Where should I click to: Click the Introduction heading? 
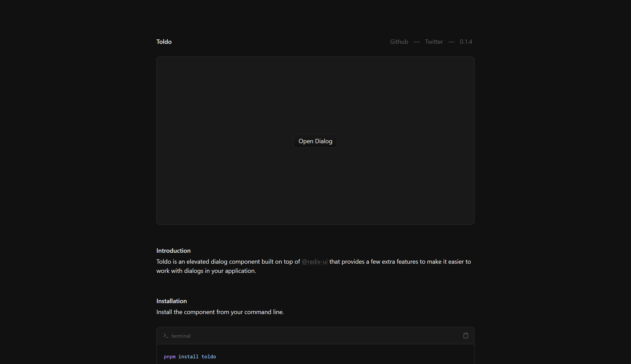(x=173, y=251)
